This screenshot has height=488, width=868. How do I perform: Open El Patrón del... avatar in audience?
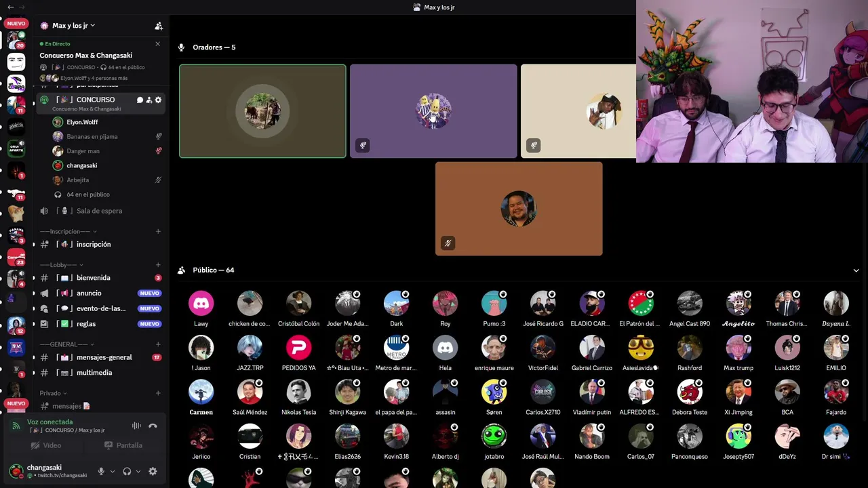coord(640,304)
